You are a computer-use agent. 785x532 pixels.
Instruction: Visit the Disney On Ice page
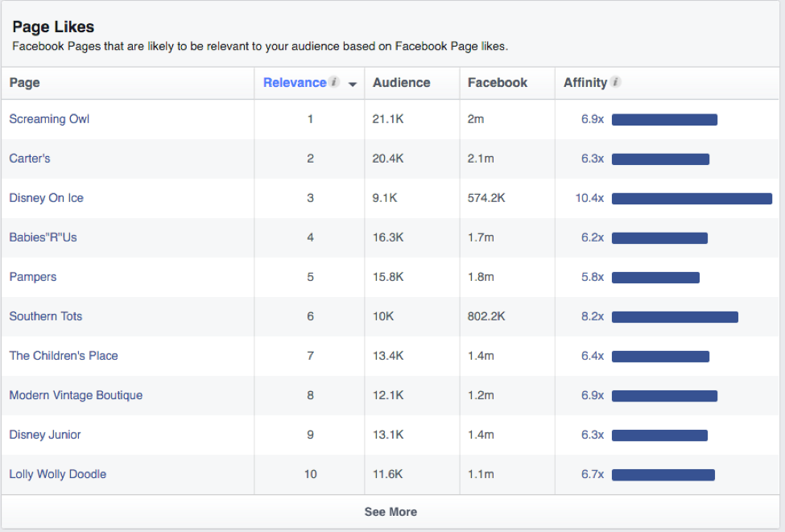click(46, 198)
